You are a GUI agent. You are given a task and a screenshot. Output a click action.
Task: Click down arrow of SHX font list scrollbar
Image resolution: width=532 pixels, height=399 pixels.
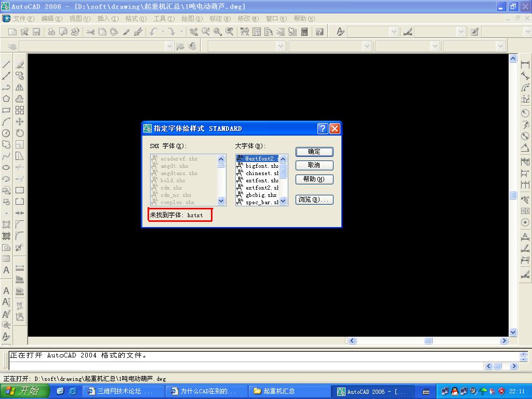(x=221, y=201)
